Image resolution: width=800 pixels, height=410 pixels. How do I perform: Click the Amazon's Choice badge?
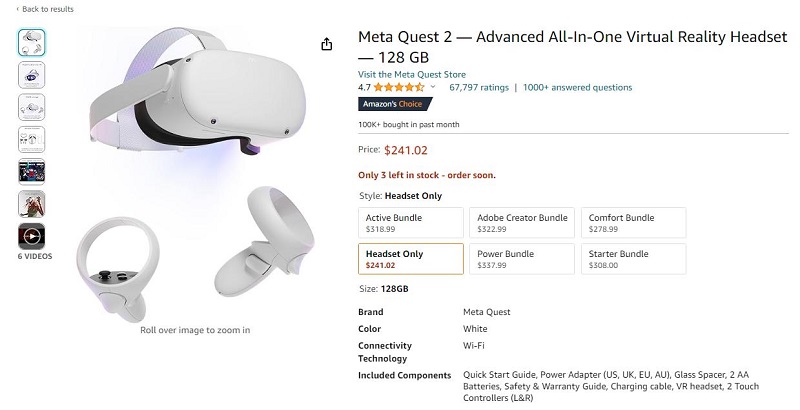pos(395,104)
